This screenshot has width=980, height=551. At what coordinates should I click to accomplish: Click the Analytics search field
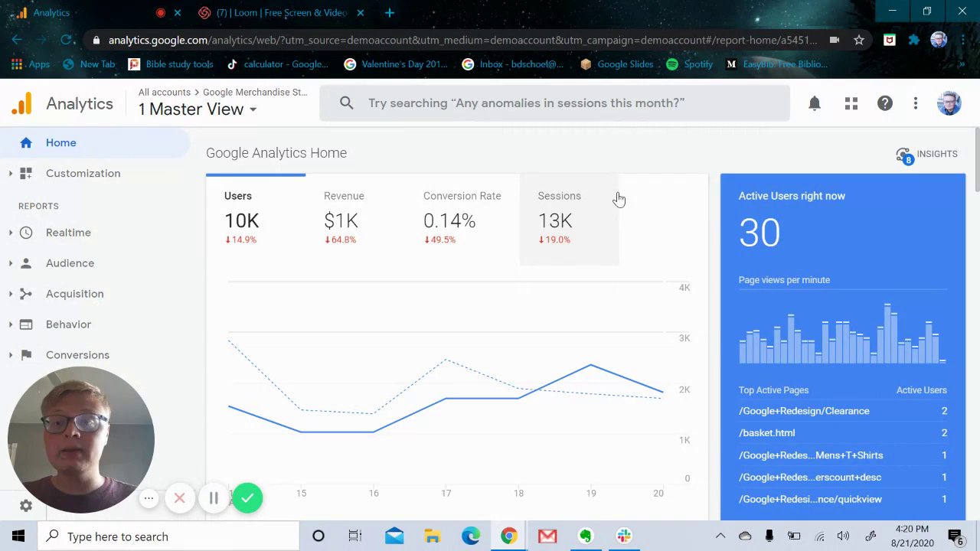(554, 103)
